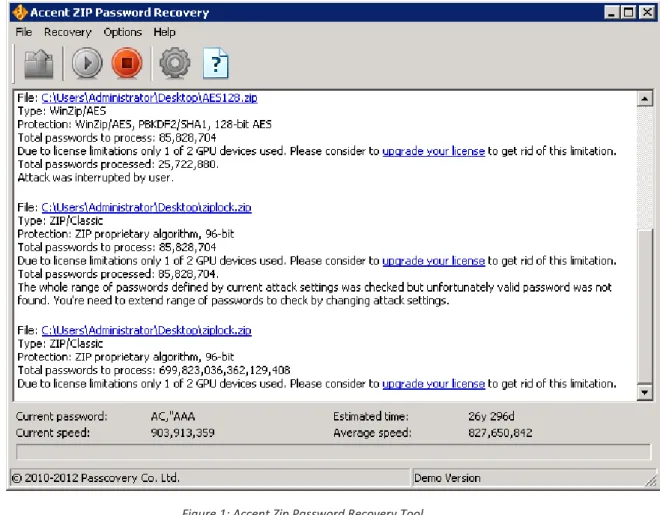Click the 'Average speed:' label
Image resolution: width=660 pixels, height=515 pixels.
(373, 433)
